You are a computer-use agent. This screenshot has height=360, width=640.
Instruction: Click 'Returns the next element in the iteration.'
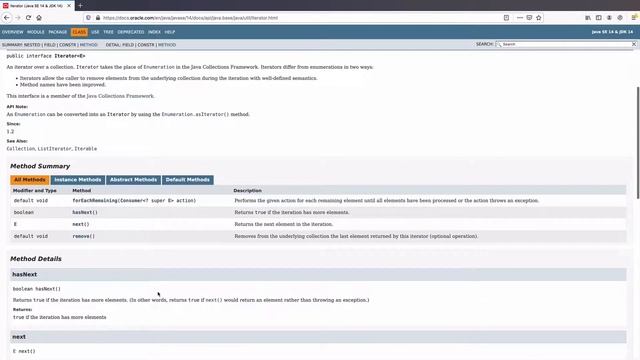tap(284, 224)
